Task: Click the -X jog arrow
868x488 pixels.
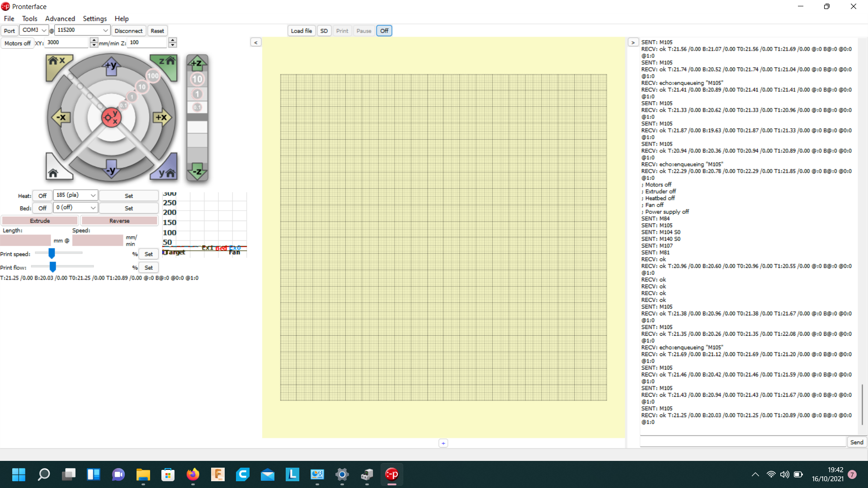Action: 61,117
